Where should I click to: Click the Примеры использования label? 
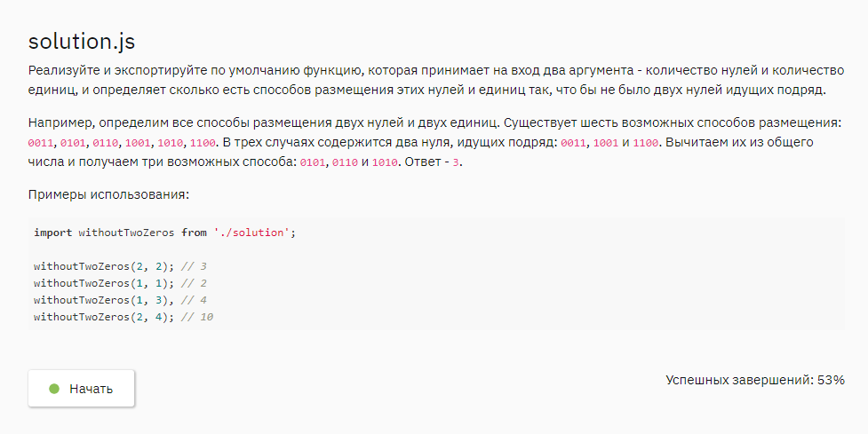tap(108, 194)
